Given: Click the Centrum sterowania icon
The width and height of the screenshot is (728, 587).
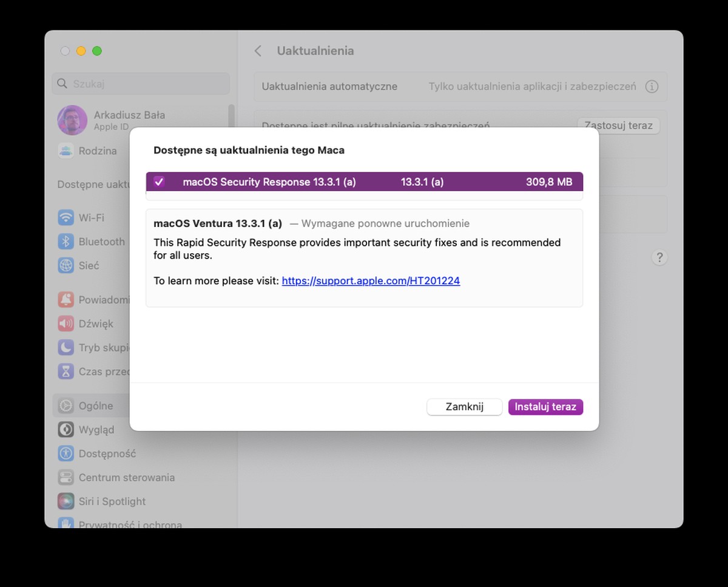Looking at the screenshot, I should [66, 478].
